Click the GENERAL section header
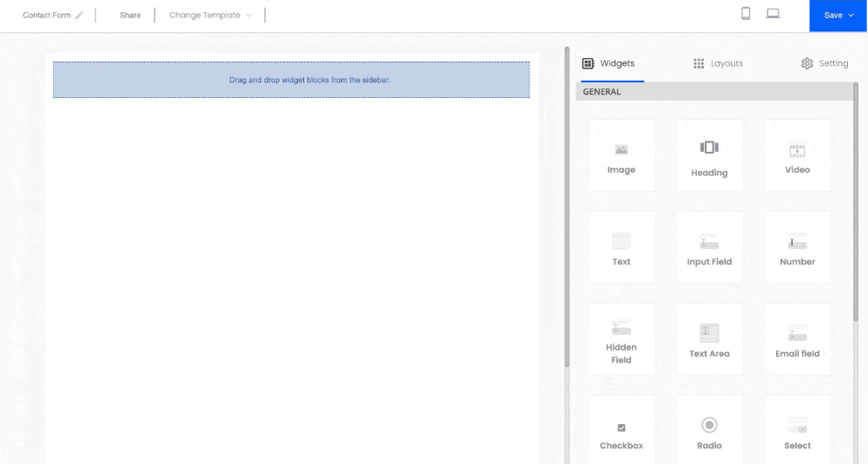The image size is (868, 464). 714,92
